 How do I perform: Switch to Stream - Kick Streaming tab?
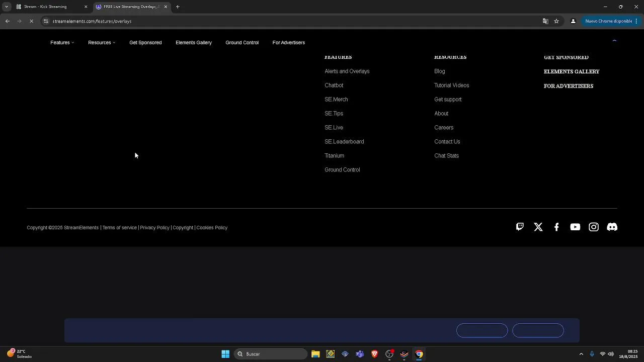[52, 7]
